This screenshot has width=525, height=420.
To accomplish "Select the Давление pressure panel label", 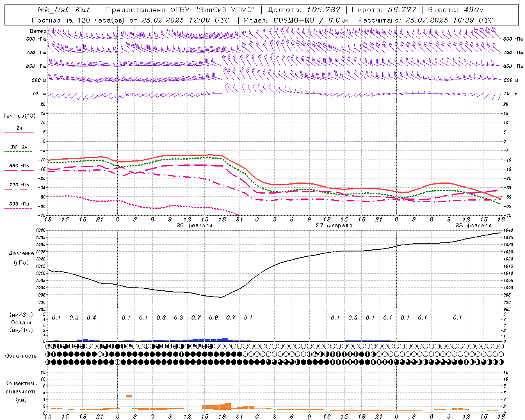I will pos(21,253).
